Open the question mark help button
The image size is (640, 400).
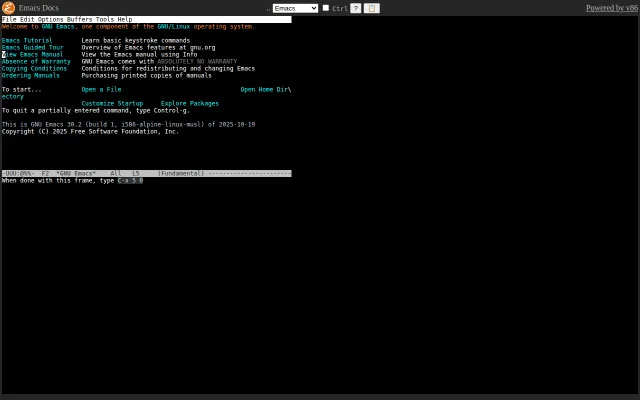[x=356, y=8]
